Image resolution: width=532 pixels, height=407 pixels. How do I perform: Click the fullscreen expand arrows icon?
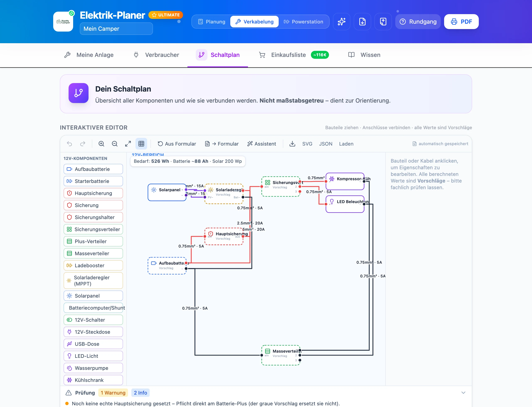coord(128,144)
